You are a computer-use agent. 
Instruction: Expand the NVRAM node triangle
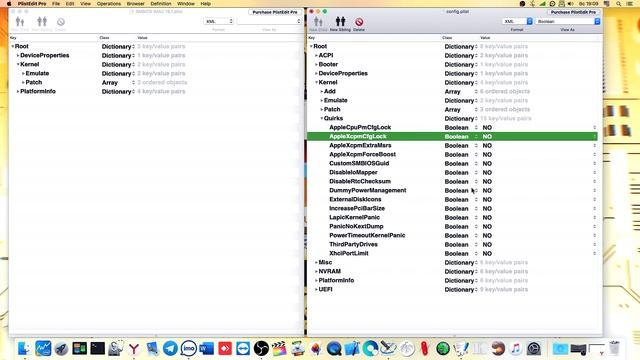[316, 271]
